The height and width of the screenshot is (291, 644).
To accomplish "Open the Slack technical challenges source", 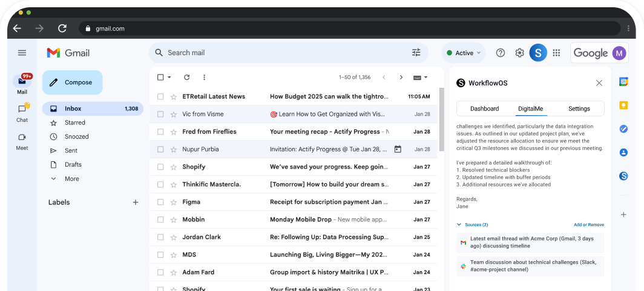I will click(x=530, y=266).
